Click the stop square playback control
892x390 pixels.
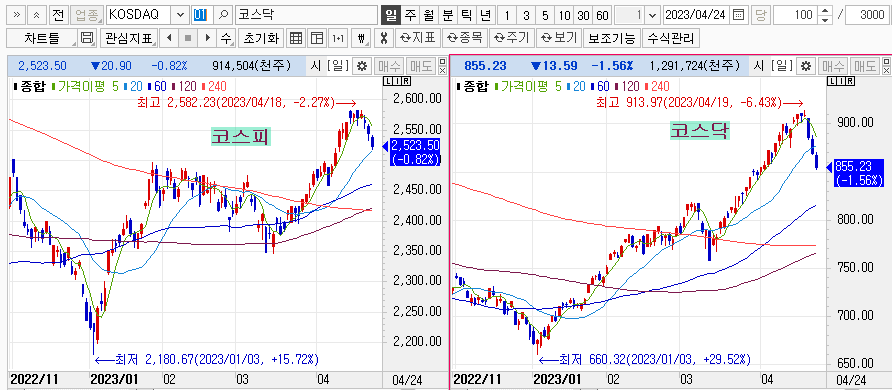pyautogui.click(x=188, y=39)
